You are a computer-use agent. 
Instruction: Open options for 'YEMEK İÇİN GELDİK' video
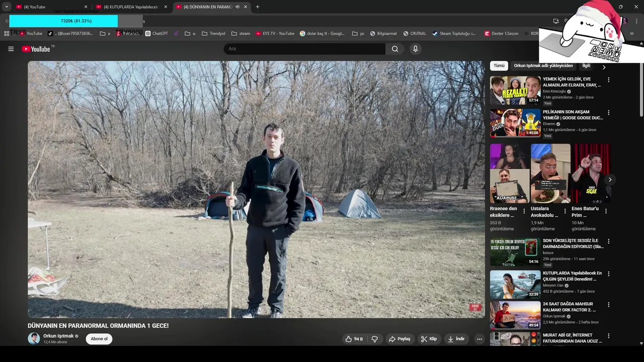(x=608, y=80)
